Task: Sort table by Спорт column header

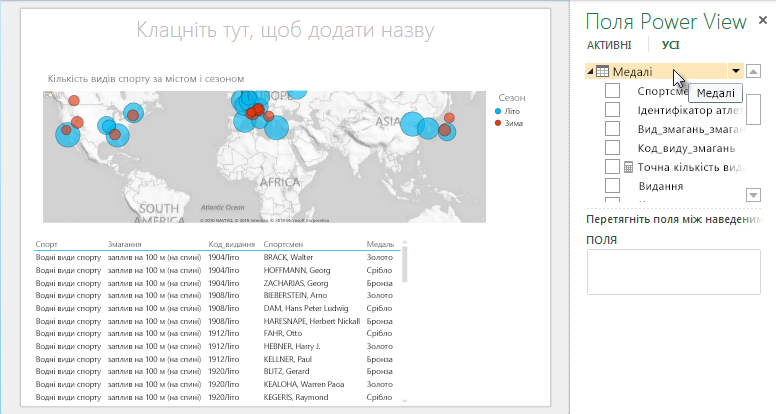Action: [x=47, y=244]
